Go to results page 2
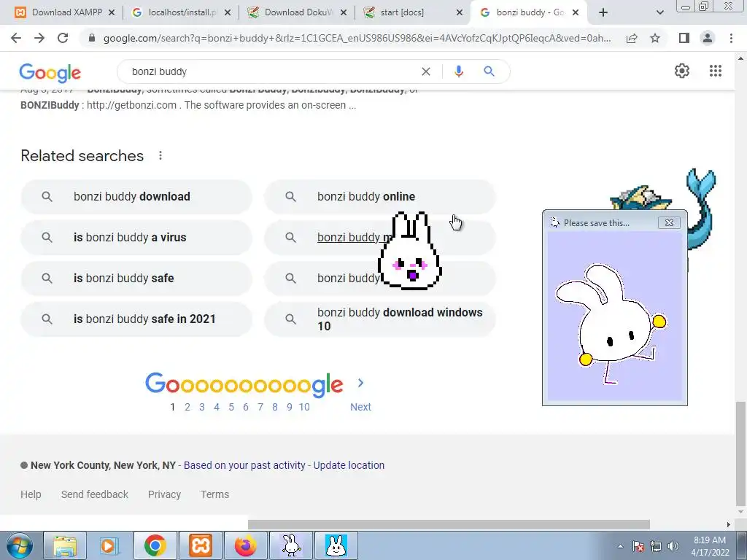This screenshot has height=560, width=747. click(x=187, y=407)
